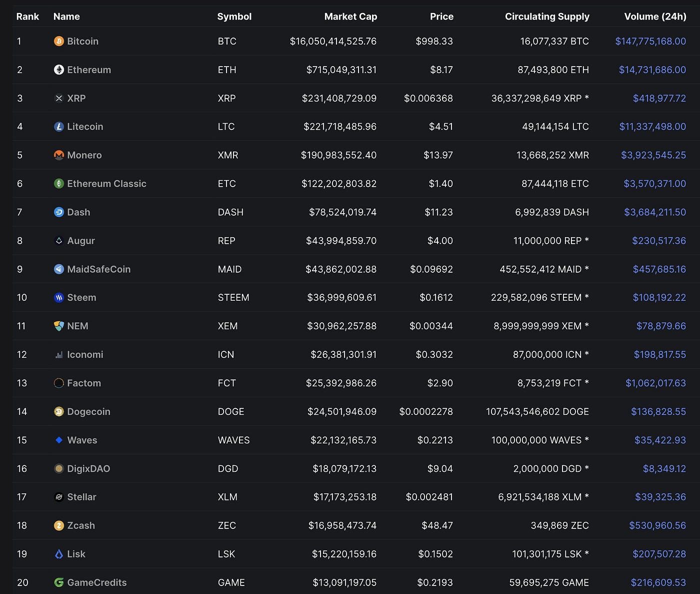Open Bitcoin volume link $147,775,168.00
The image size is (700, 594).
pos(650,41)
